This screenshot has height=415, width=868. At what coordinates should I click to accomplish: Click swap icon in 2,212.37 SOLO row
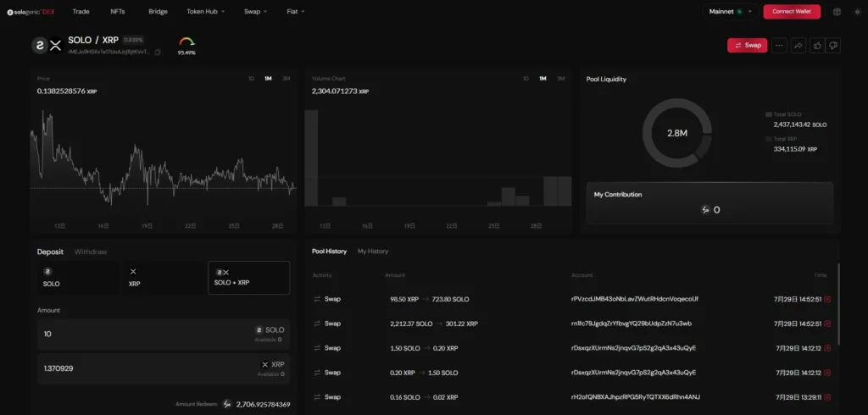tap(317, 324)
